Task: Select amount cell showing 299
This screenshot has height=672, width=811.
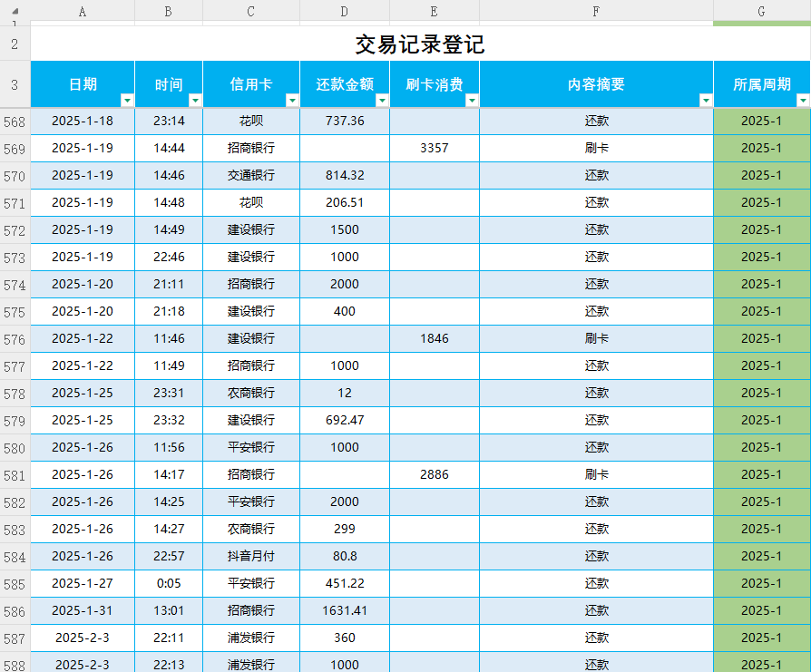Action: [345, 530]
